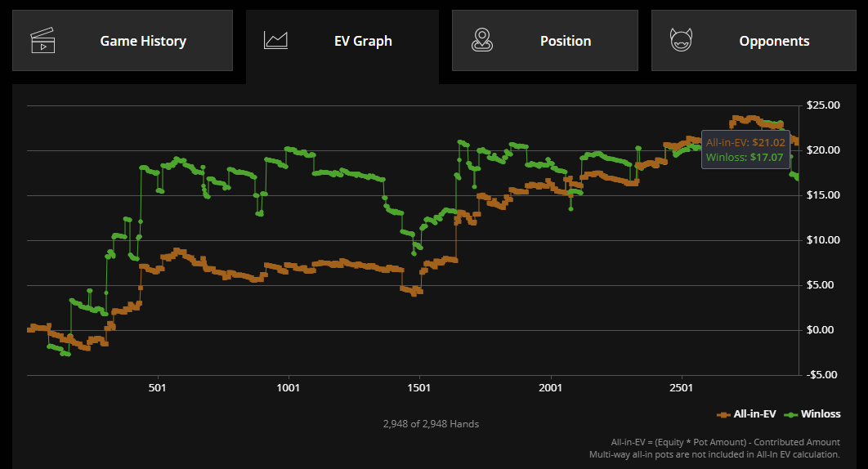Toggle the All-in-EV legend series

click(x=746, y=414)
